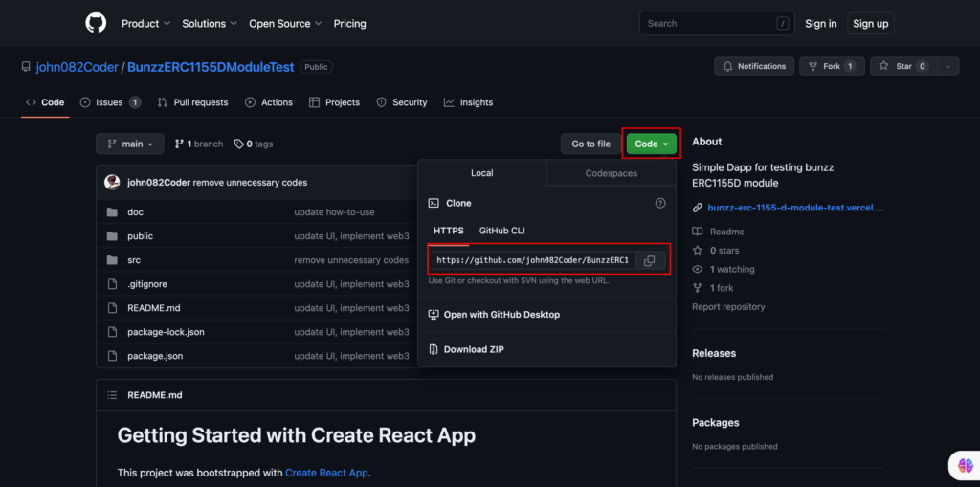
Task: Switch to the Projects tab
Action: pyautogui.click(x=334, y=102)
